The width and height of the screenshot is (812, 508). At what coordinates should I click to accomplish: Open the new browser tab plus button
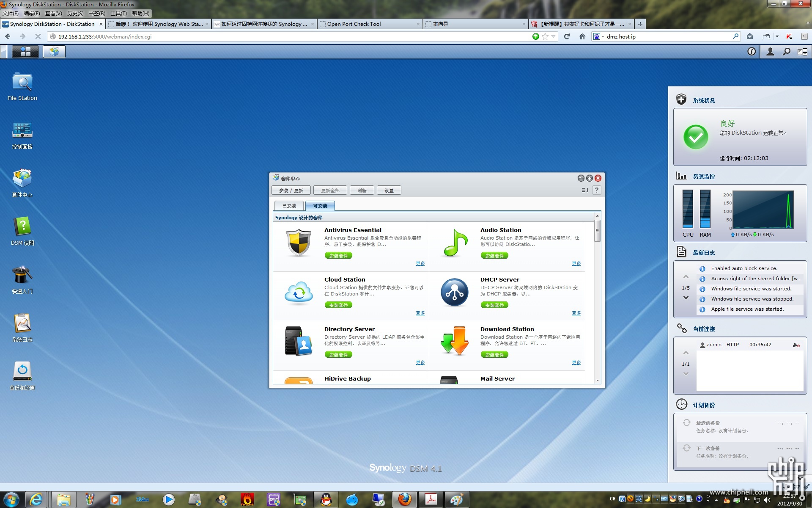(x=640, y=24)
